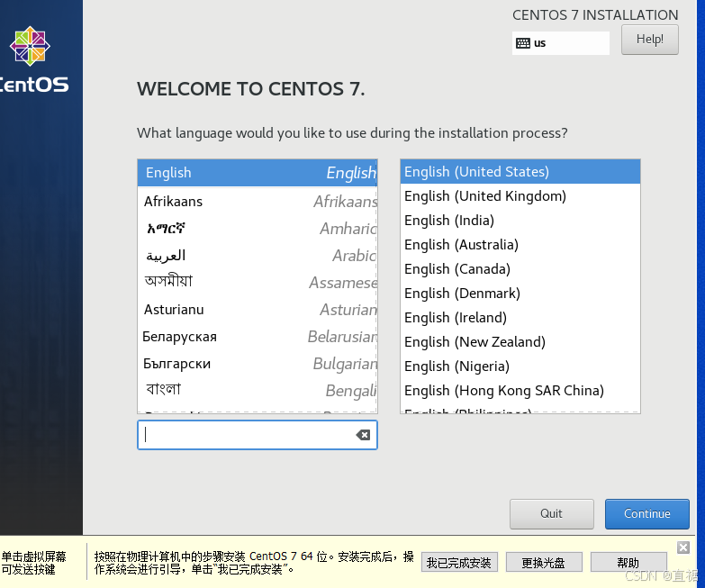
Task: Choose English (United Kingdom) locale
Action: click(520, 196)
